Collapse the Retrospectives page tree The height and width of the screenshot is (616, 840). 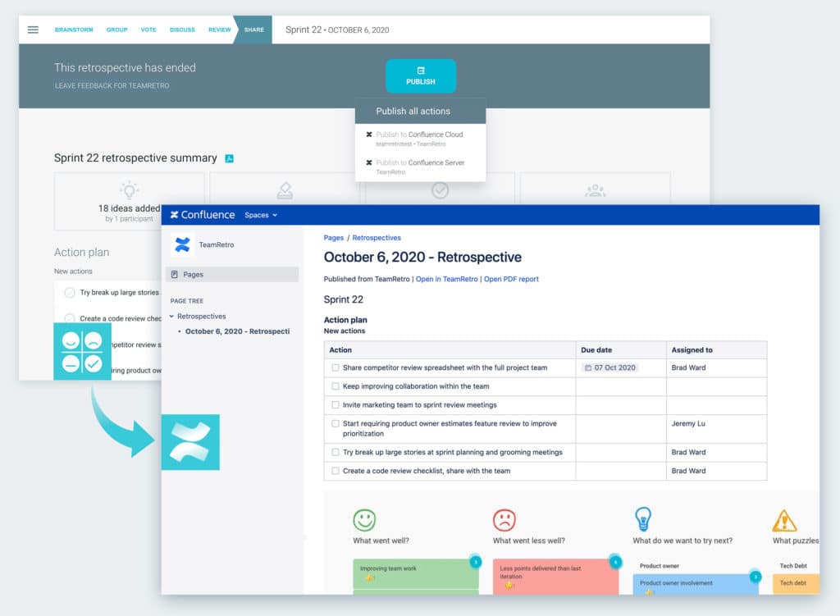pyautogui.click(x=170, y=316)
